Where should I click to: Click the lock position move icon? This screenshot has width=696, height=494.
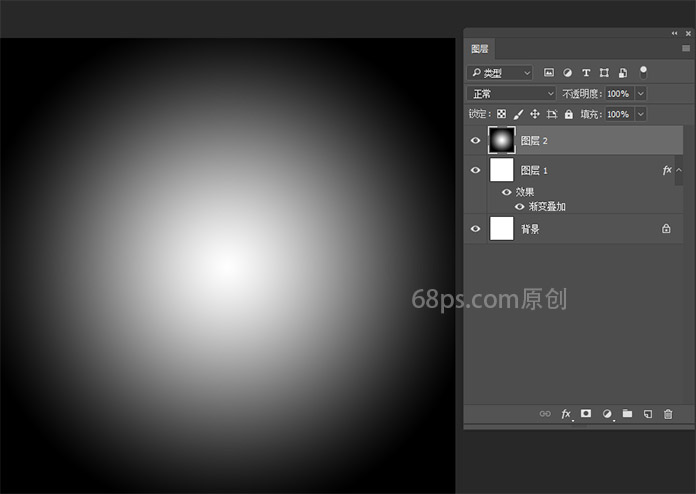point(535,115)
